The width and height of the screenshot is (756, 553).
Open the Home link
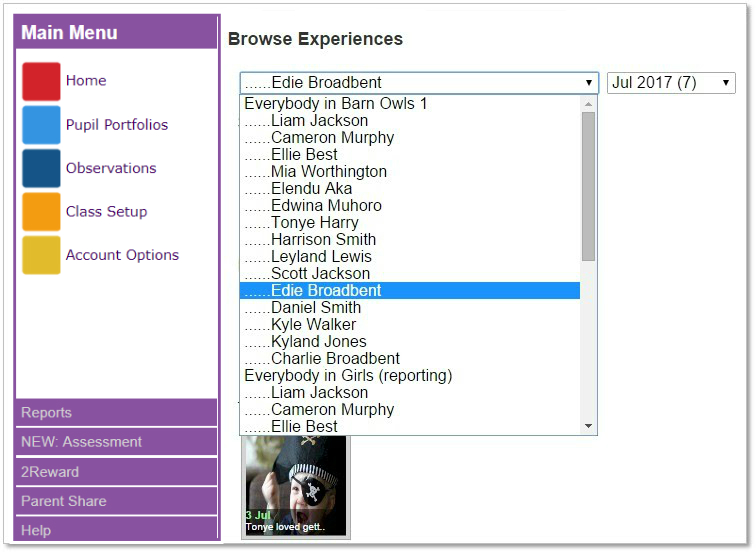(x=86, y=81)
